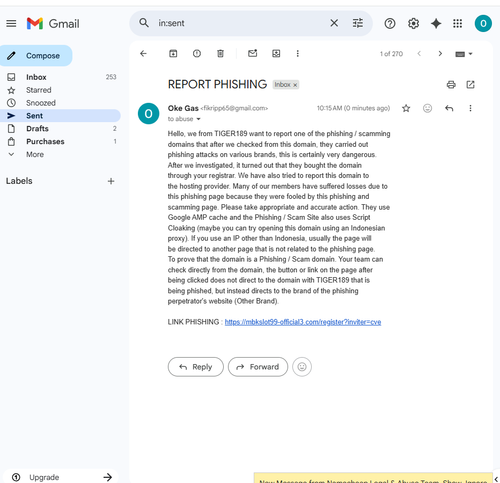Click the Forward button
Screen dimensions: 500x483
[258, 367]
